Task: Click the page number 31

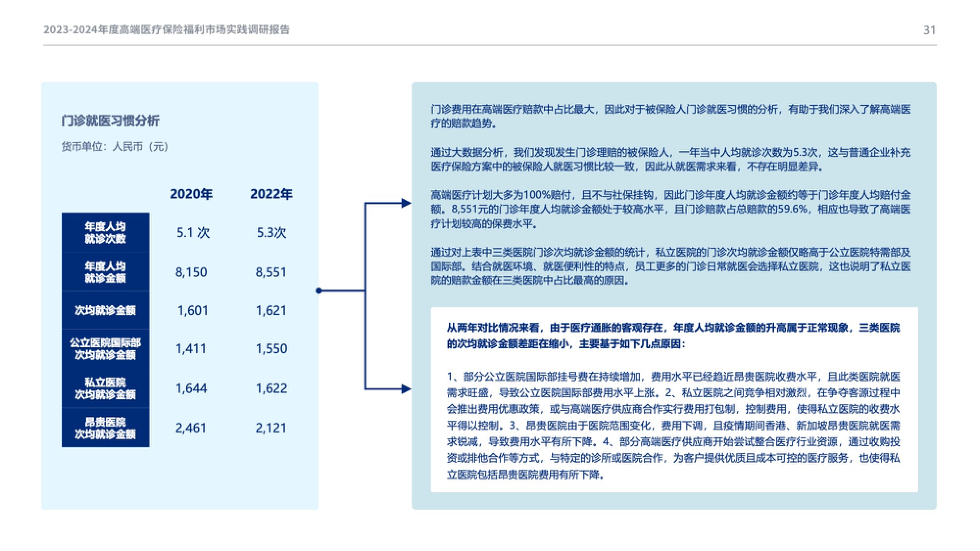Action: 929,30
